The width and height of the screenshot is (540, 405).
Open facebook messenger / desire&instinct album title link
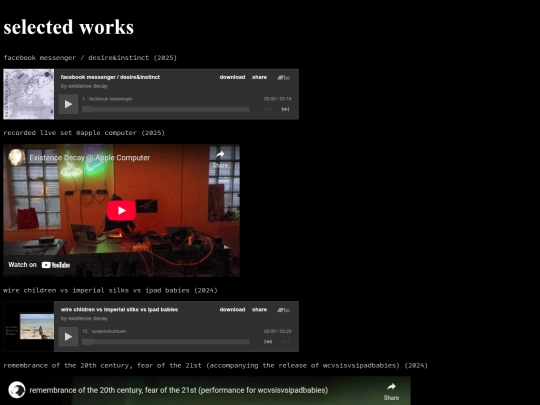(x=110, y=77)
